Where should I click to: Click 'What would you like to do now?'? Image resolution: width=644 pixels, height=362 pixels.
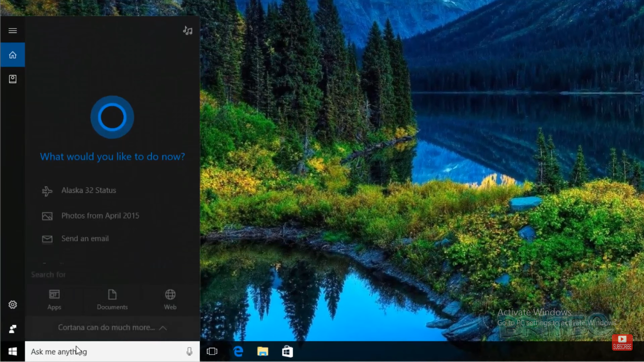112,156
